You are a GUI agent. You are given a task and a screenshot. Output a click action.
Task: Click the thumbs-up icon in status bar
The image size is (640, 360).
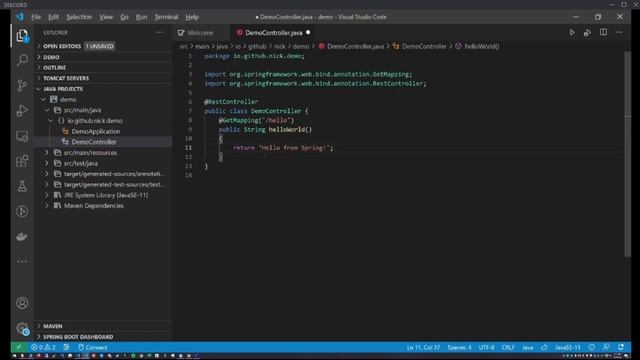coord(544,347)
